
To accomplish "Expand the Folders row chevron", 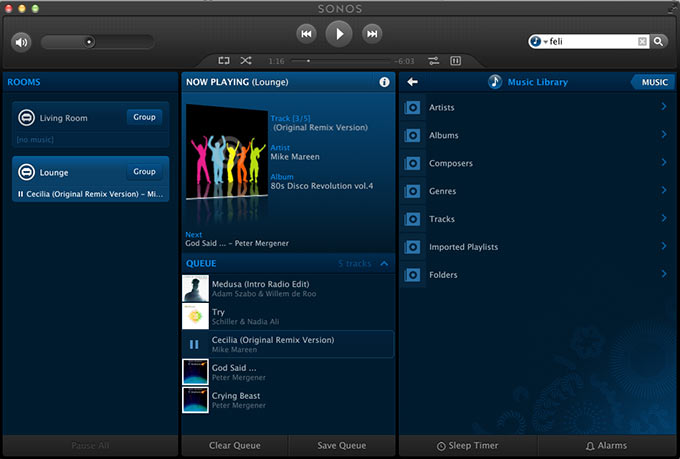I will click(x=664, y=274).
